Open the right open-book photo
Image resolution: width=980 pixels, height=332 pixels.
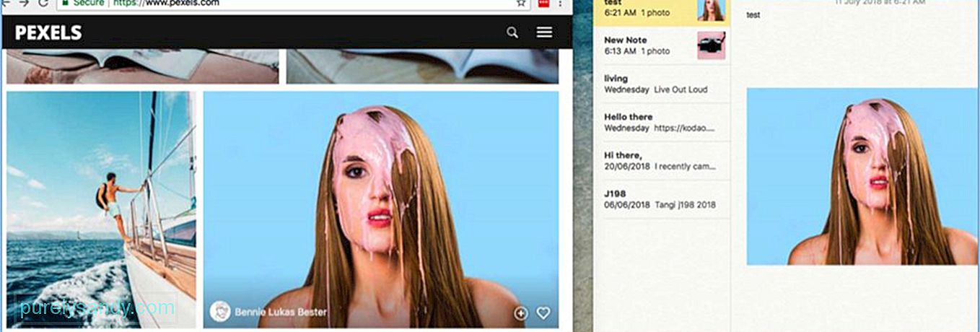click(x=422, y=66)
